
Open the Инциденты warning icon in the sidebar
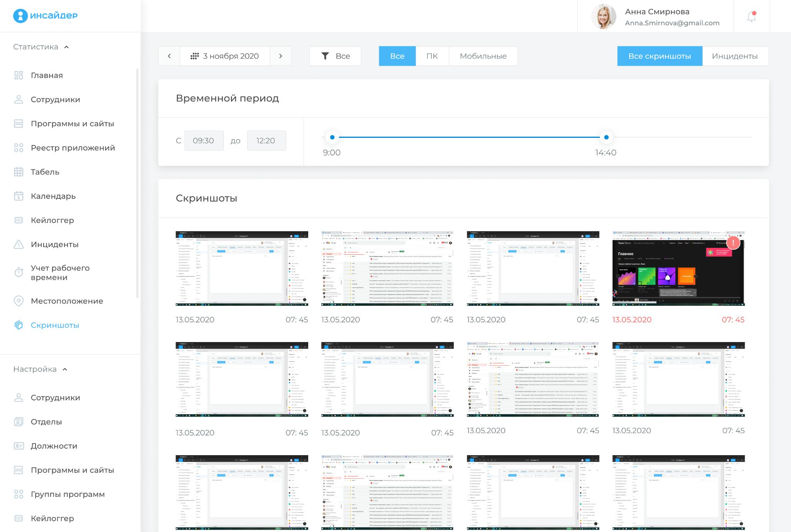click(x=19, y=244)
